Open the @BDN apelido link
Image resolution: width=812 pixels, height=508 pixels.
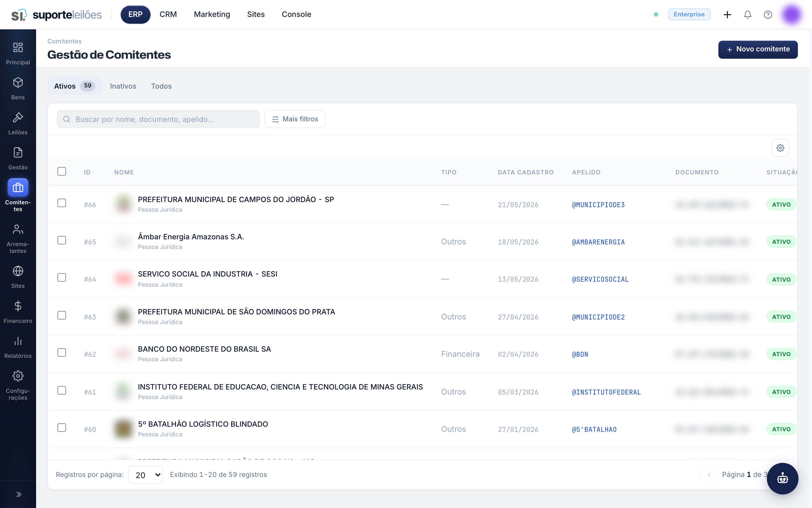[x=580, y=354]
